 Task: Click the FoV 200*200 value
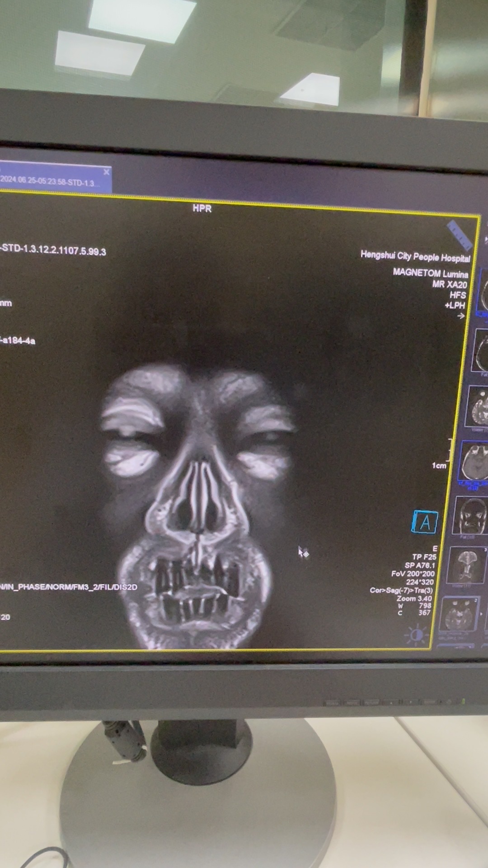pos(413,574)
